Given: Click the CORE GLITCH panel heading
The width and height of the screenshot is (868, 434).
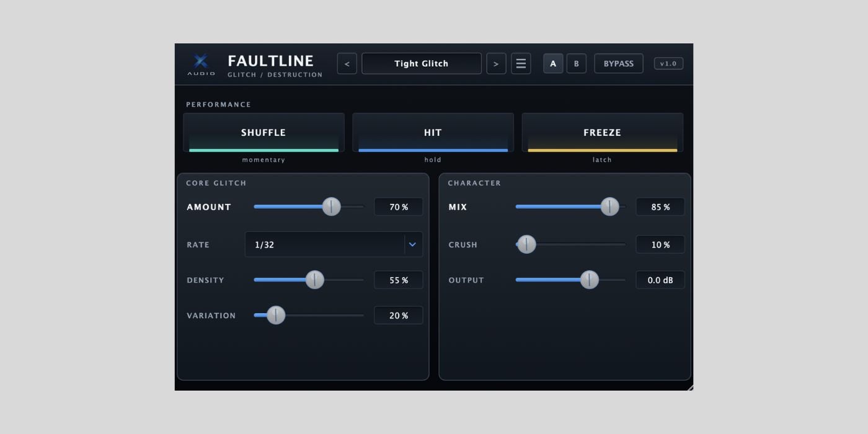Looking at the screenshot, I should 216,183.
